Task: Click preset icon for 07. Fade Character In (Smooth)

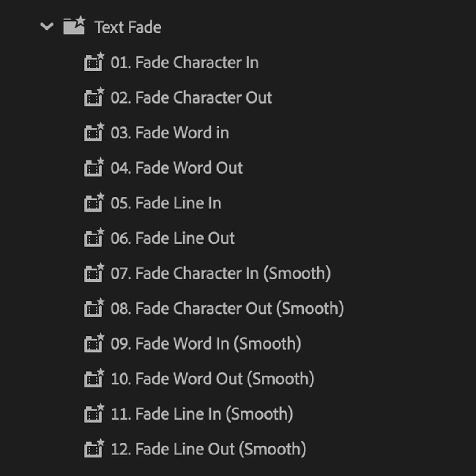Action: [x=94, y=273]
